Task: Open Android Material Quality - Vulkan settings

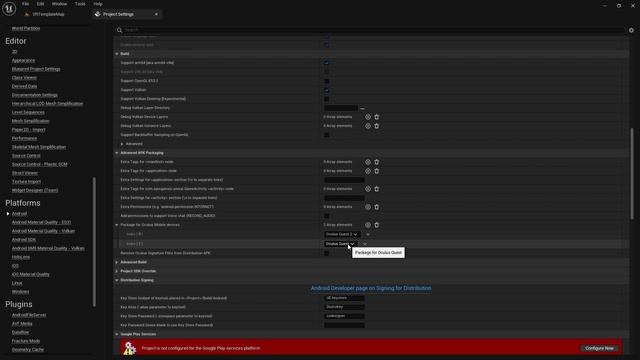Action: (43, 231)
